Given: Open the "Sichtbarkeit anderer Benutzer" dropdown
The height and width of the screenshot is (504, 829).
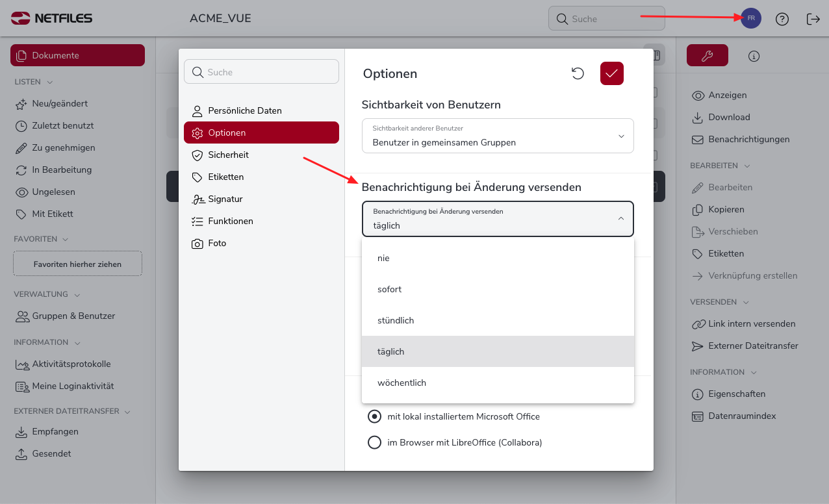Looking at the screenshot, I should point(497,136).
